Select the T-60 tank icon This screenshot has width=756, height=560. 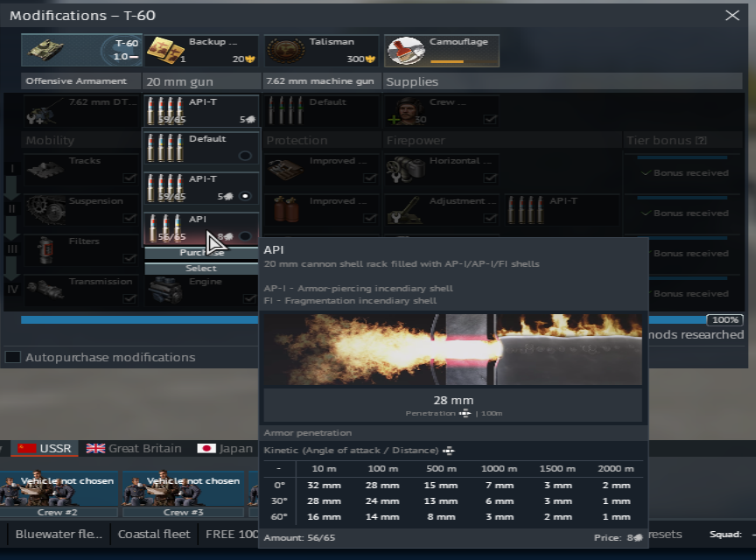tap(44, 52)
